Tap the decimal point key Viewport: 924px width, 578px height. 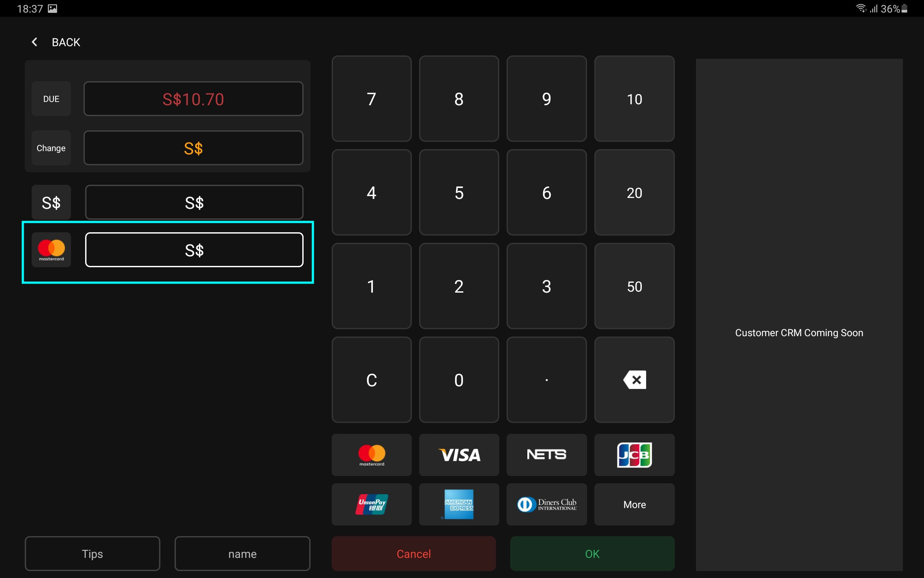click(x=546, y=380)
